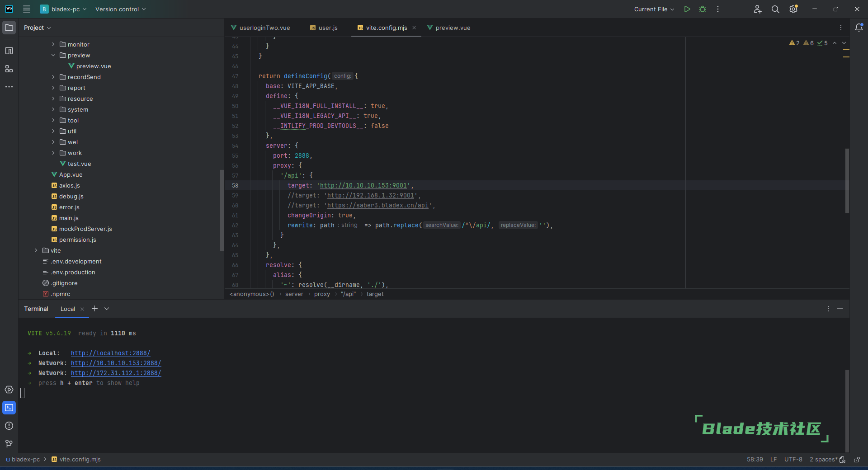Open the LF line separator selector

pyautogui.click(x=774, y=460)
